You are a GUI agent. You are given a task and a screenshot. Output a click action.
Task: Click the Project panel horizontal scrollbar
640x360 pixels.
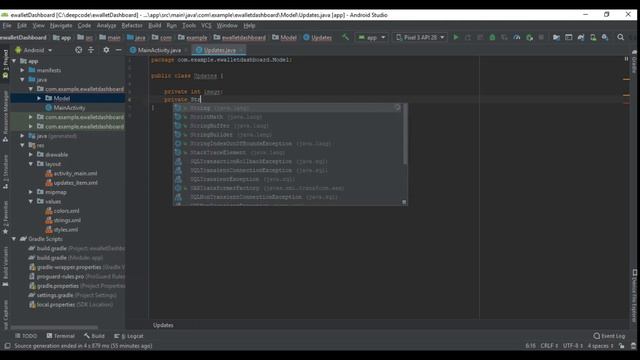[54, 327]
